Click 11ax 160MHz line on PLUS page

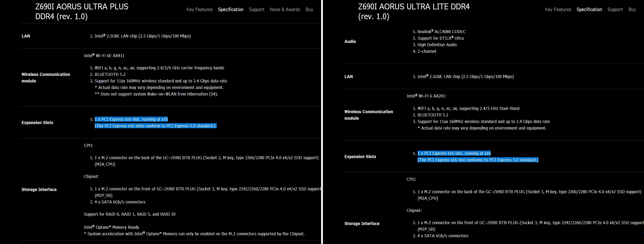161,81
